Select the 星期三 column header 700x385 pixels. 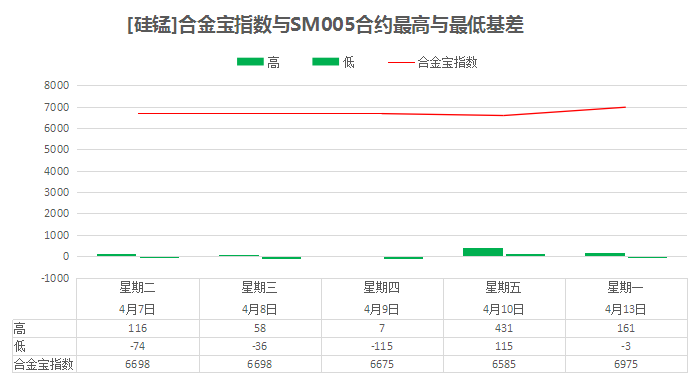click(x=259, y=288)
